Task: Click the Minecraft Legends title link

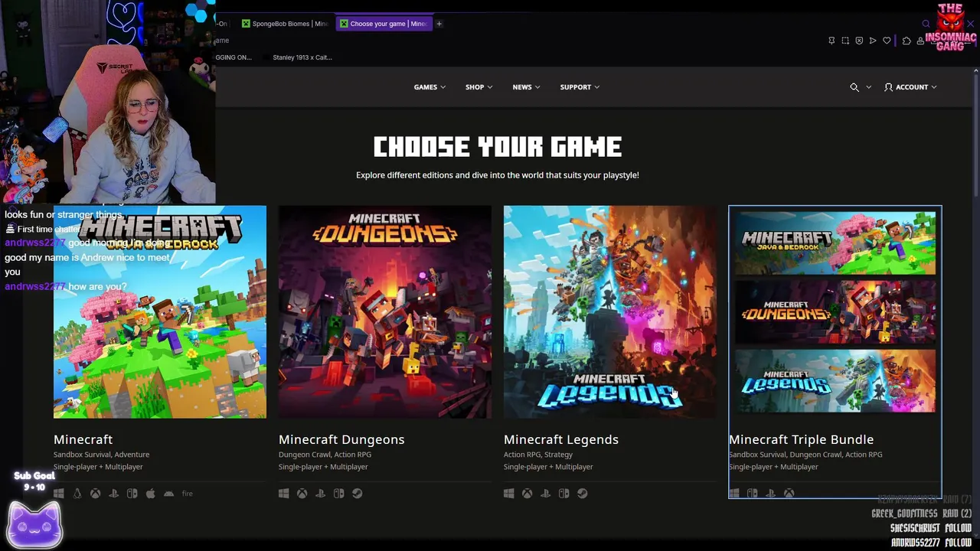Action: pos(561,439)
